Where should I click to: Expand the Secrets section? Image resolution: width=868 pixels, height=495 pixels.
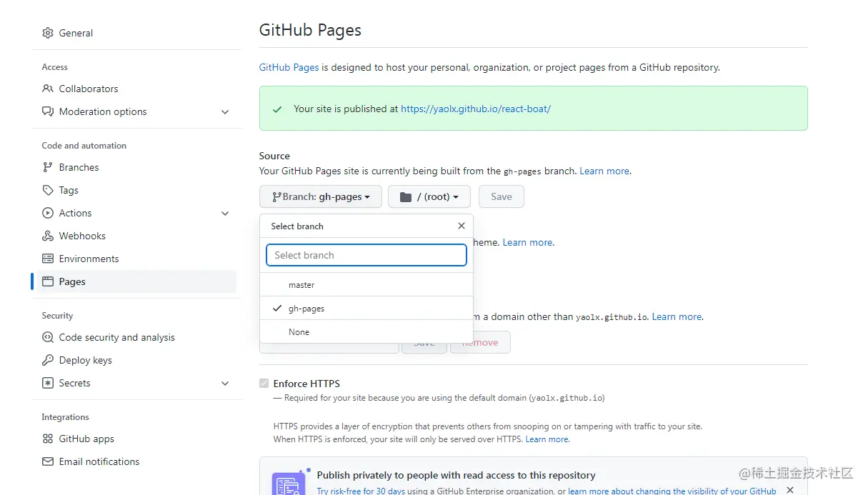(225, 383)
